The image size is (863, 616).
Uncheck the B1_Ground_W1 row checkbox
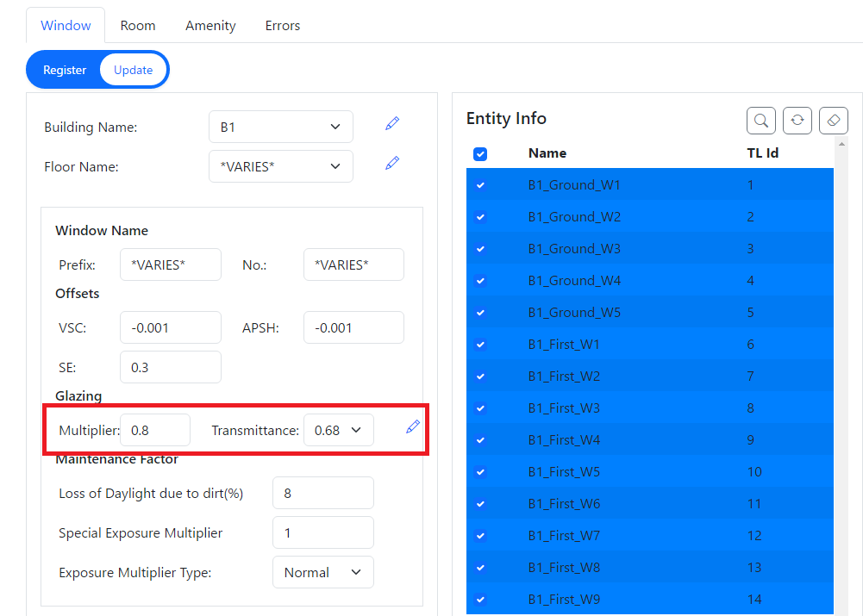click(480, 185)
